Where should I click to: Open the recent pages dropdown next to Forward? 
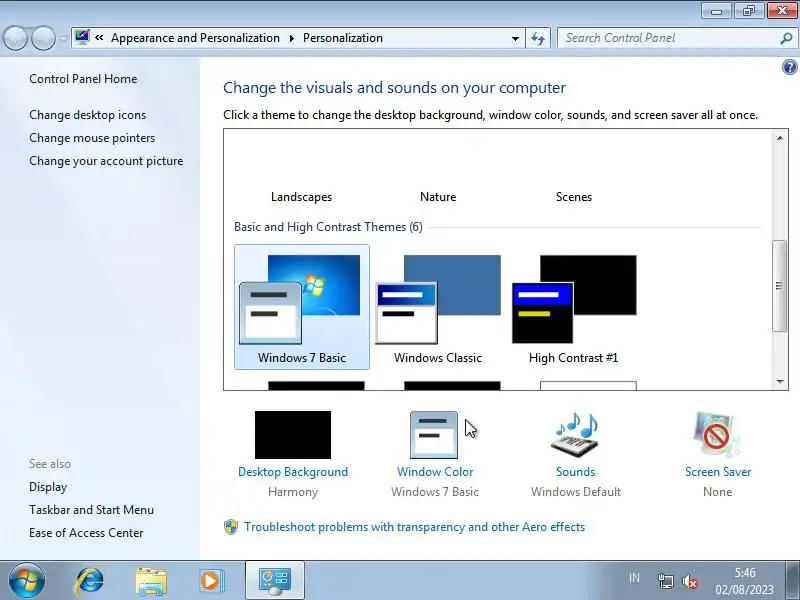tap(63, 38)
